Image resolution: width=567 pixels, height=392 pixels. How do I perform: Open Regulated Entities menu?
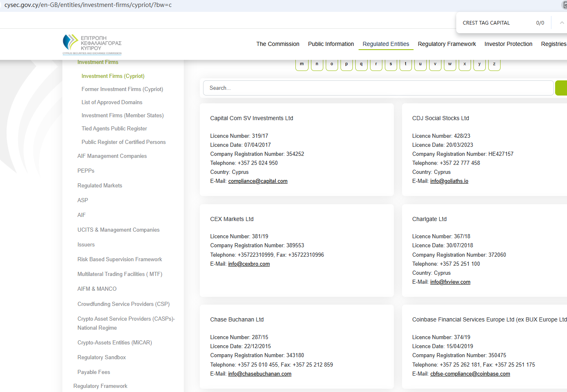tap(386, 44)
